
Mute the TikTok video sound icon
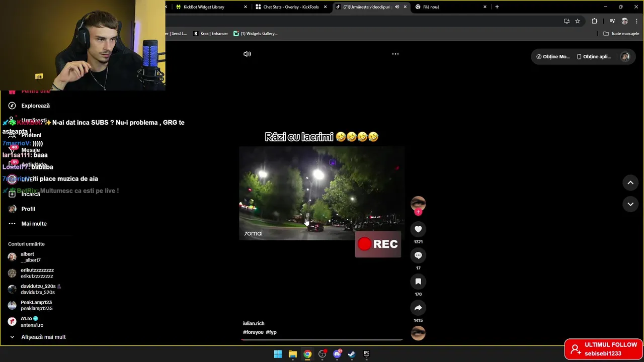(x=247, y=54)
